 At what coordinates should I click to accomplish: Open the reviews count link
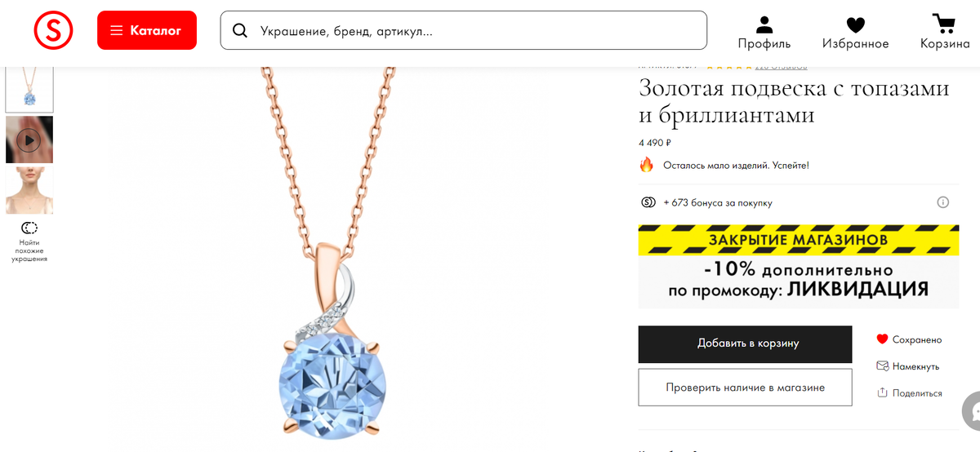click(x=781, y=67)
